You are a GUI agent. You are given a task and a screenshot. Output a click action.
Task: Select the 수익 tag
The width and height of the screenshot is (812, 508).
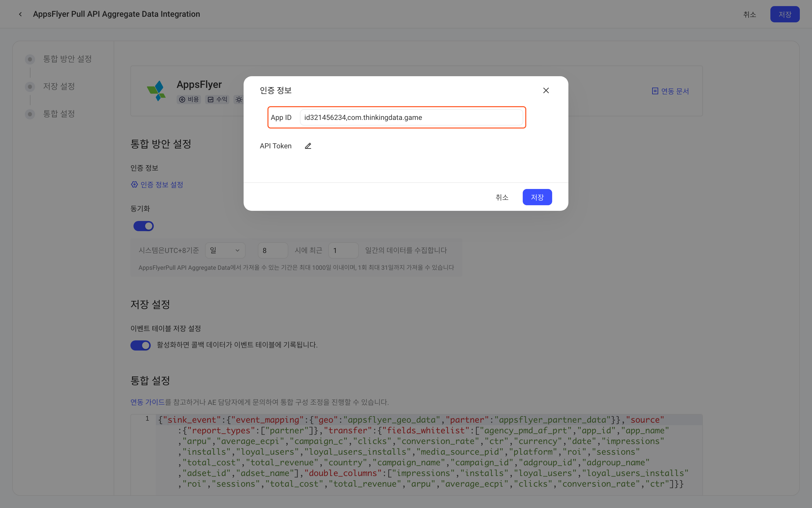(217, 100)
